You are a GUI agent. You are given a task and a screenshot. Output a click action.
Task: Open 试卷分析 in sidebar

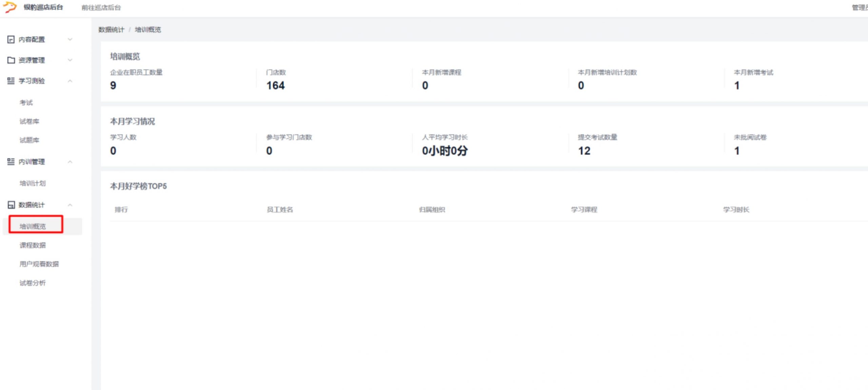tap(32, 283)
